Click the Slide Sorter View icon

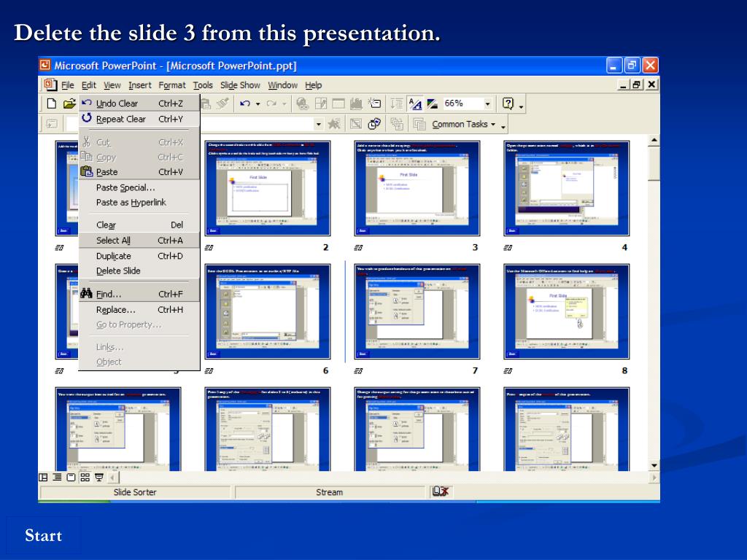point(85,477)
